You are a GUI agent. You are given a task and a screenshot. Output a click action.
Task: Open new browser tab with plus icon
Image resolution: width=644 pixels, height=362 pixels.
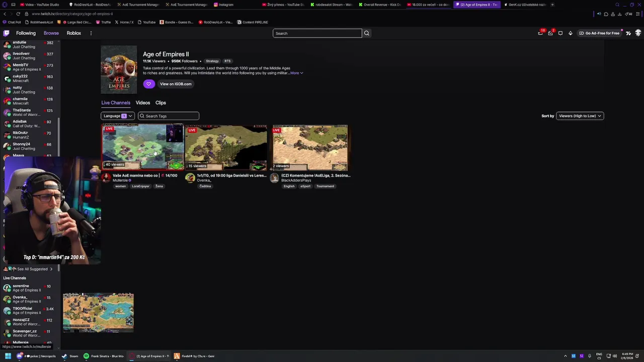tap(552, 5)
